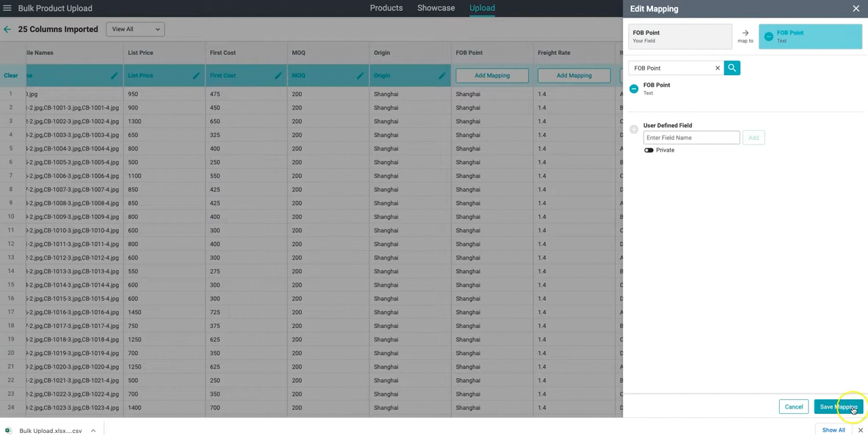Toggle the Private switch

coord(649,150)
